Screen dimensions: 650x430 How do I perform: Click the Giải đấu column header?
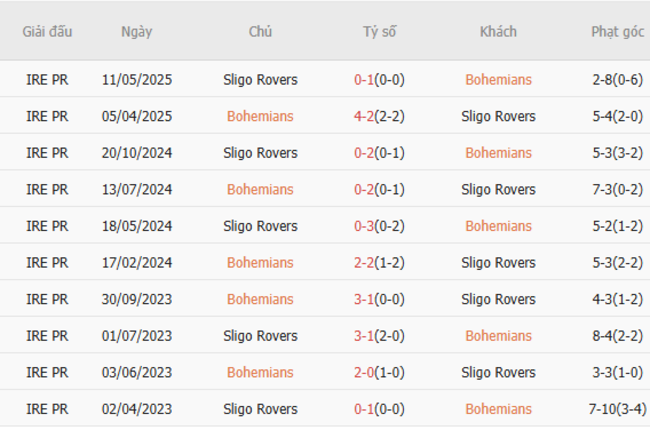point(47,32)
